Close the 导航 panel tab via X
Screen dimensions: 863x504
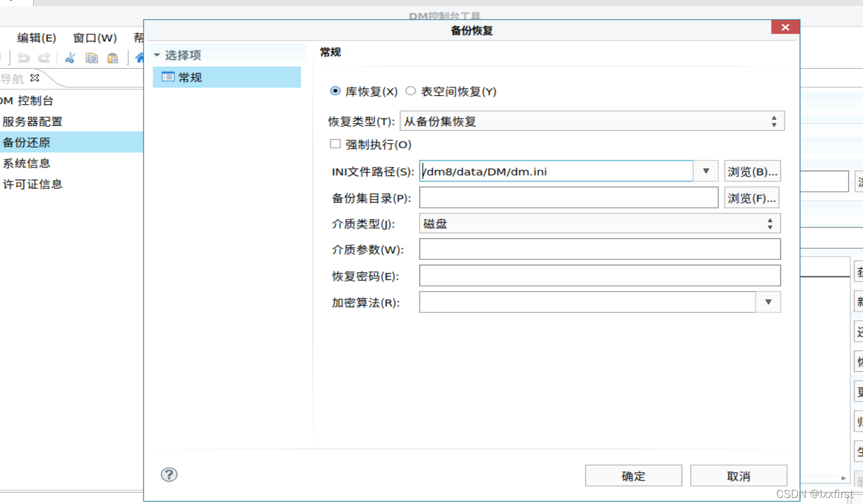34,78
